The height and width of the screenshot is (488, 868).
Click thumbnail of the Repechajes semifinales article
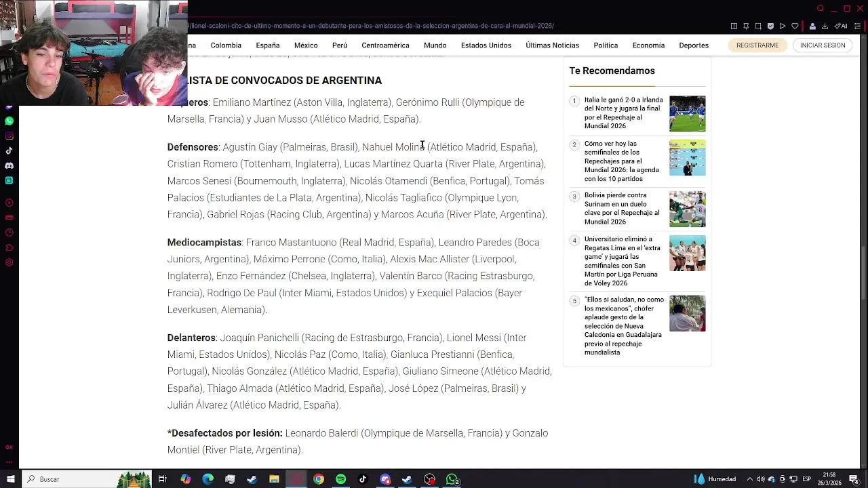tap(687, 158)
